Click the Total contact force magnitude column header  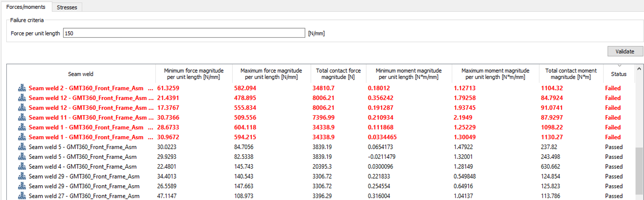pos(338,74)
